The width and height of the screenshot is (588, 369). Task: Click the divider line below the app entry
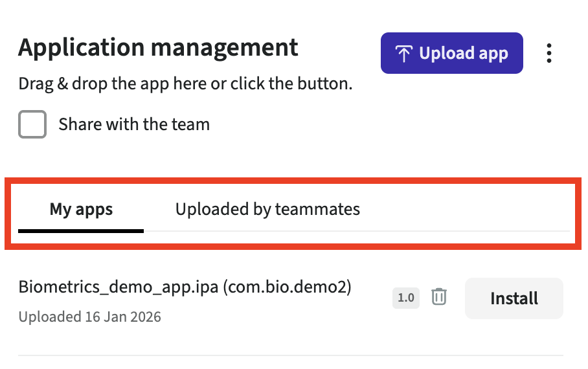tap(290, 355)
